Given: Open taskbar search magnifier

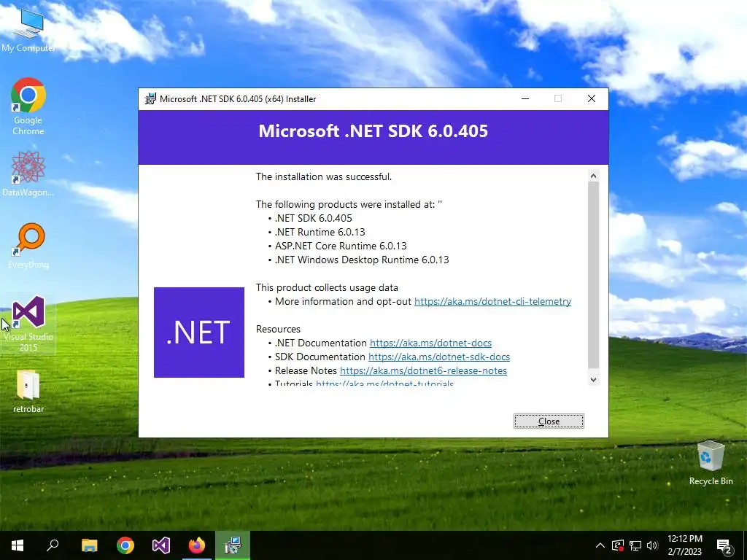Looking at the screenshot, I should click(53, 545).
